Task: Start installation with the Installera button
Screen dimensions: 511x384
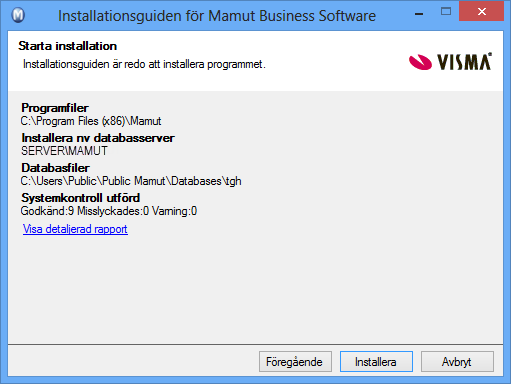Action: pos(376,362)
